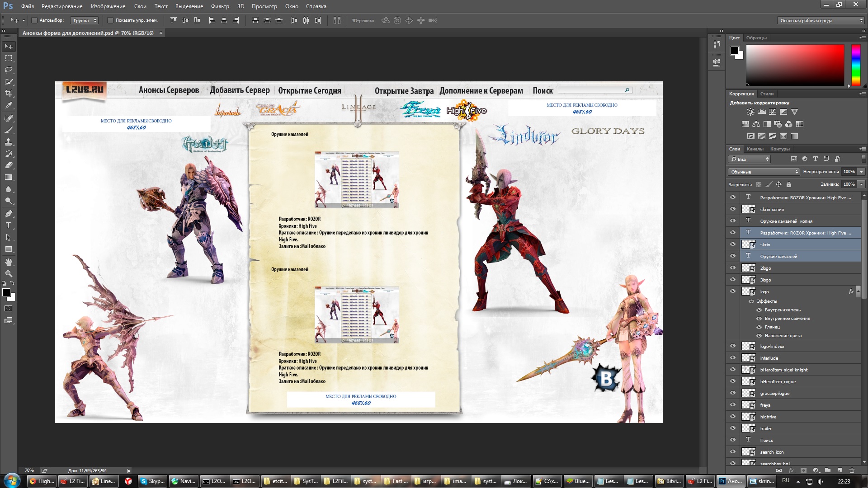
Task: Toggle Наложение цвета effect visibility
Action: click(x=759, y=336)
